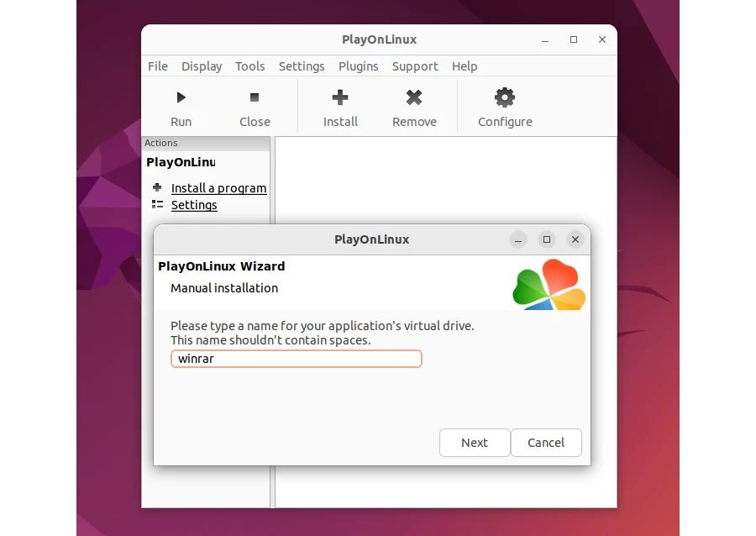Click the PlayOnLinux clover logo in wizard
Image resolution: width=756 pixels, height=536 pixels.
point(549,284)
